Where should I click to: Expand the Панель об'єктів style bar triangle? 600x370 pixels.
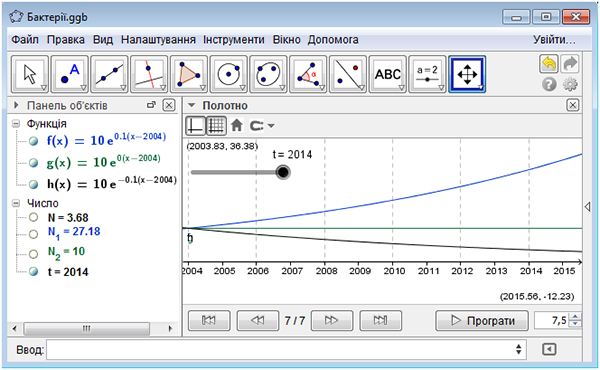[16, 105]
